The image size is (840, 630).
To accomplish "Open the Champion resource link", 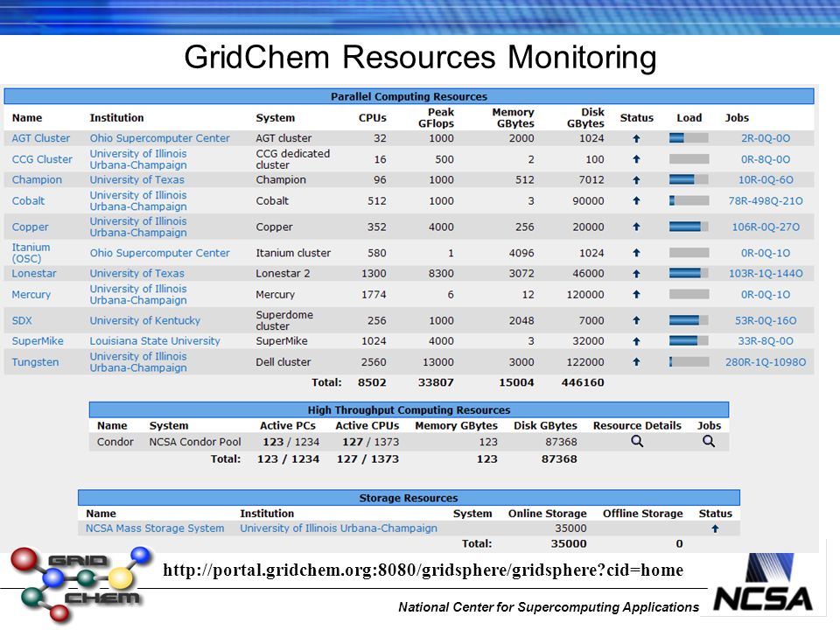I will 37,180.
